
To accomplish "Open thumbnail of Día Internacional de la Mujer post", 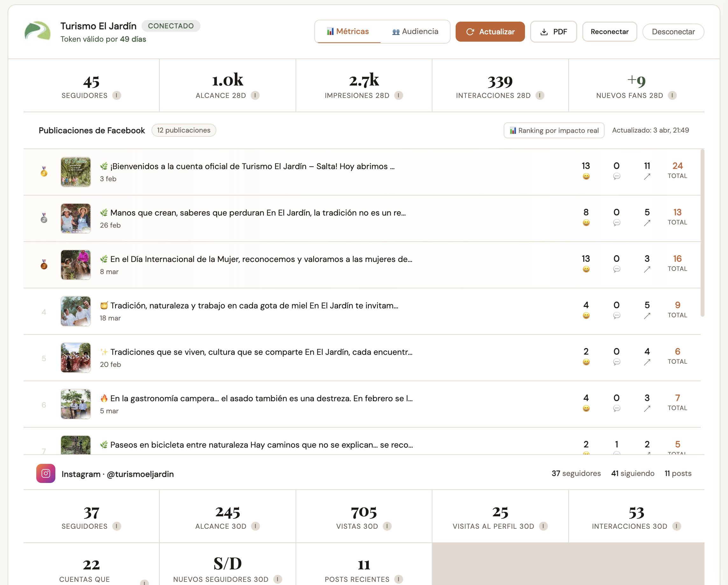I will (x=76, y=265).
